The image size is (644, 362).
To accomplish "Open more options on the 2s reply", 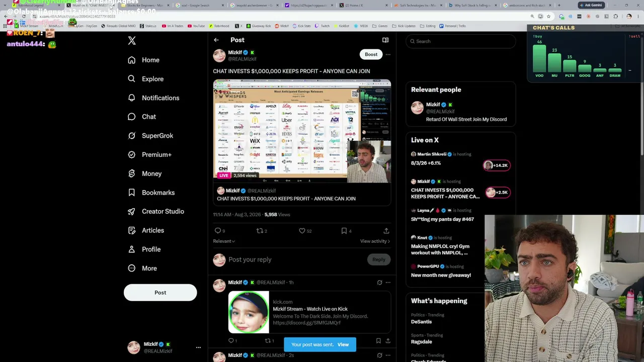I will [x=388, y=355].
